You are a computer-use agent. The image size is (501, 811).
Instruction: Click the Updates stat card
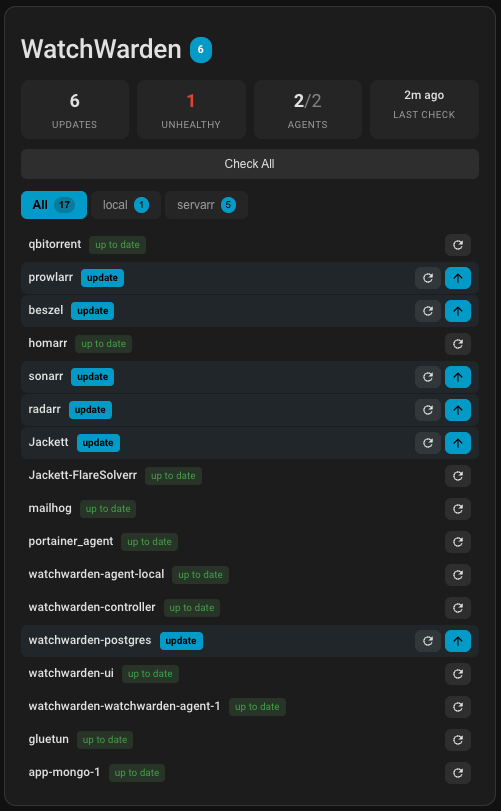tap(75, 110)
